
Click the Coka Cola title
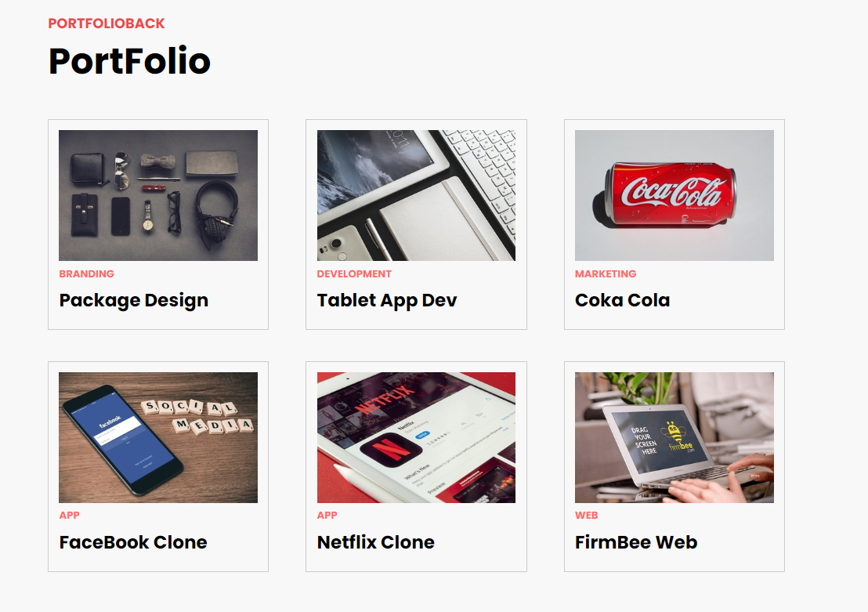pos(622,300)
